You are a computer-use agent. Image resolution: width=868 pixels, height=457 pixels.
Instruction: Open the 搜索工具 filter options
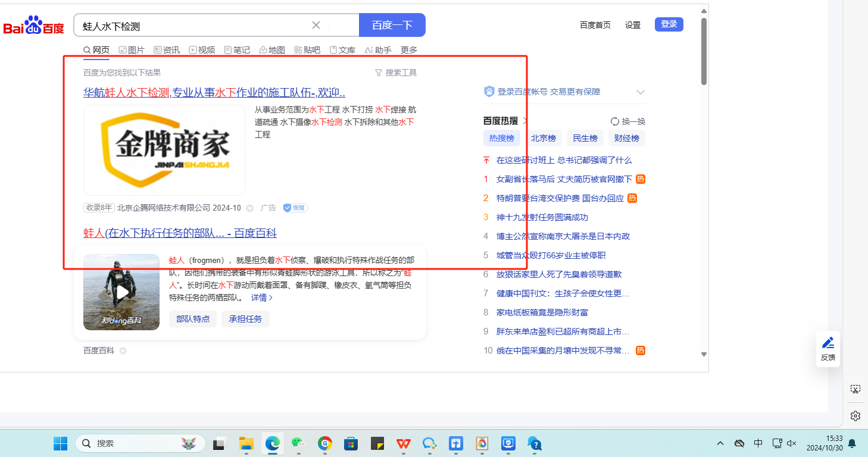395,73
